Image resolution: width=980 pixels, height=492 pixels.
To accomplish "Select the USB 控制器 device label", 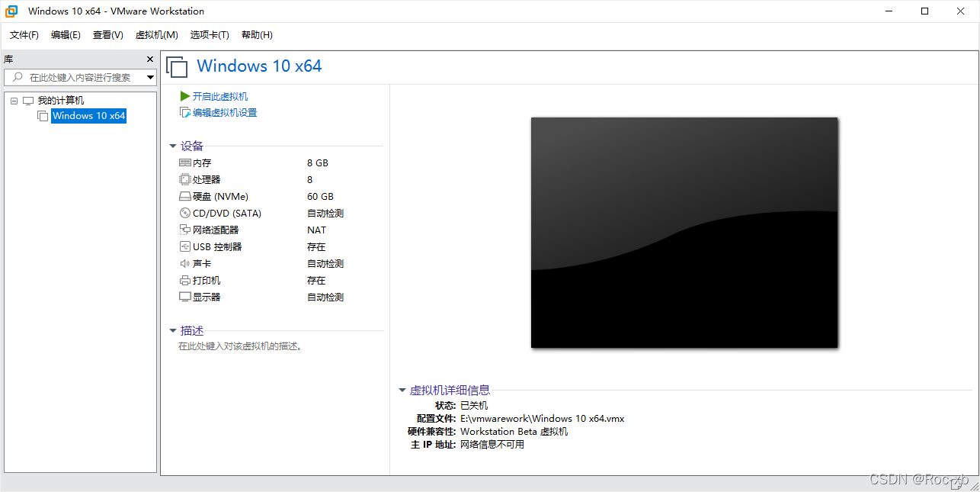I will pyautogui.click(x=217, y=247).
